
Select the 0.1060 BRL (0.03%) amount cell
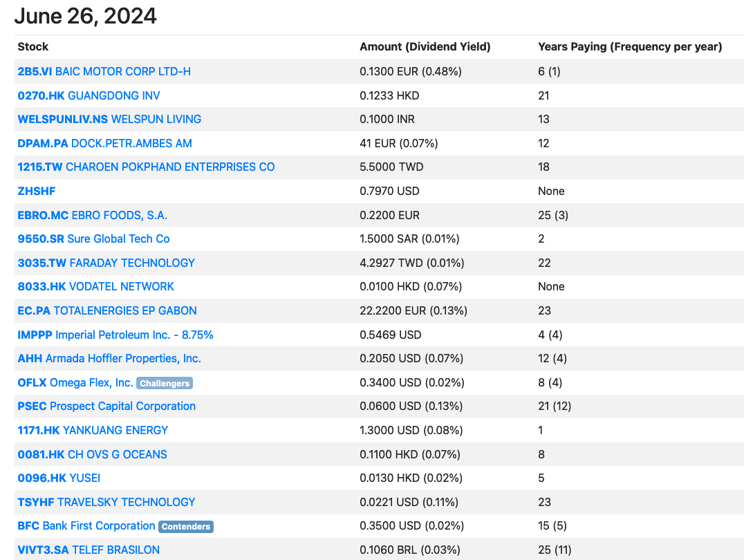(410, 550)
